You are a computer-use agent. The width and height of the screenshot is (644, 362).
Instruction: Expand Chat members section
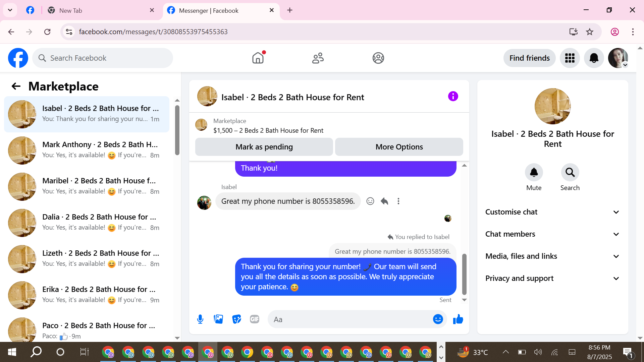click(x=552, y=234)
